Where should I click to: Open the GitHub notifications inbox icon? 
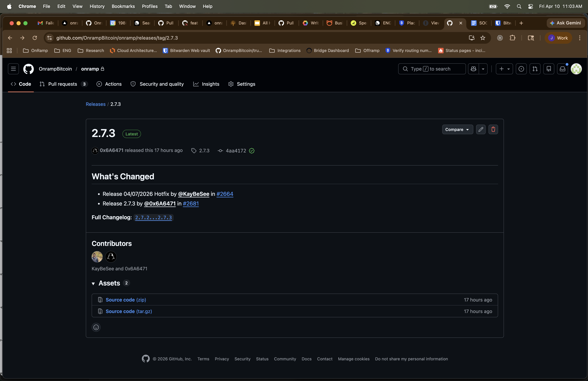pyautogui.click(x=562, y=69)
